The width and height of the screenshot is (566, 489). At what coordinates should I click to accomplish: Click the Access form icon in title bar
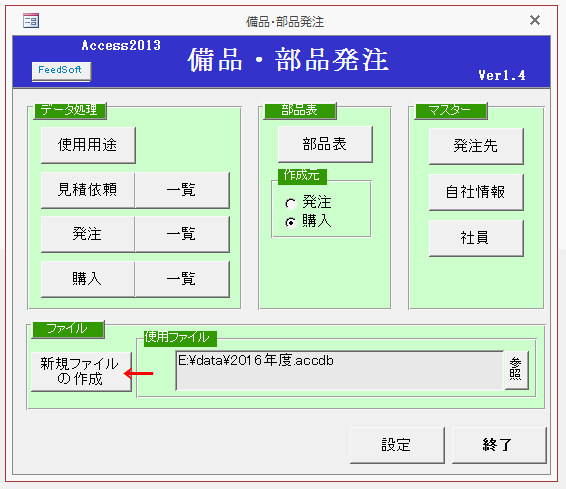[31, 21]
